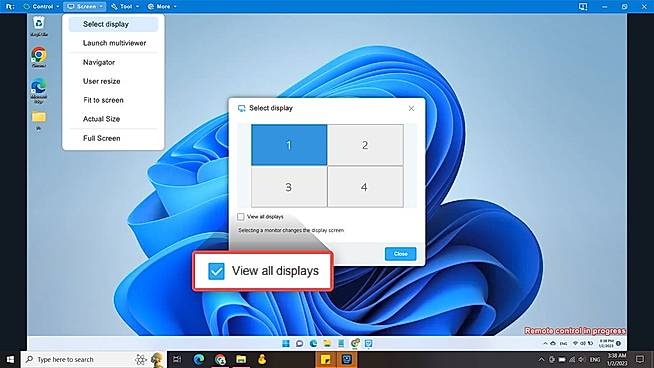
Task: Click the Type here to search box
Action: click(x=93, y=359)
